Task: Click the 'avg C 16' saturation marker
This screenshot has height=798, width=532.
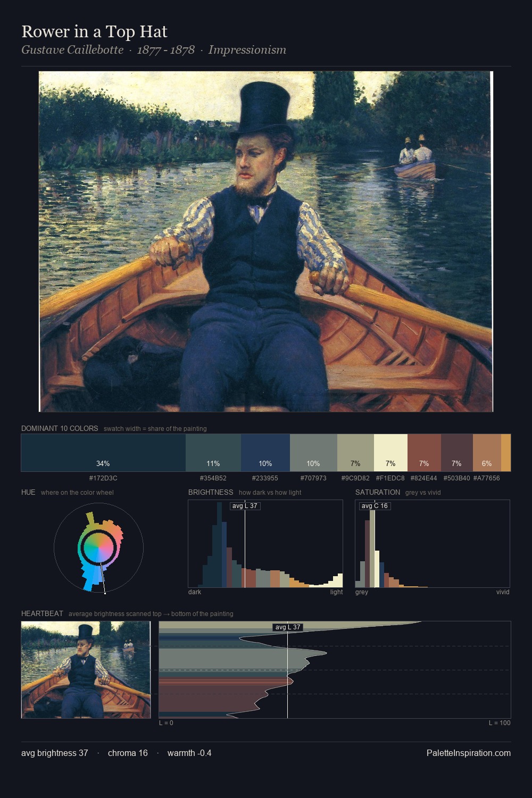Action: click(375, 505)
